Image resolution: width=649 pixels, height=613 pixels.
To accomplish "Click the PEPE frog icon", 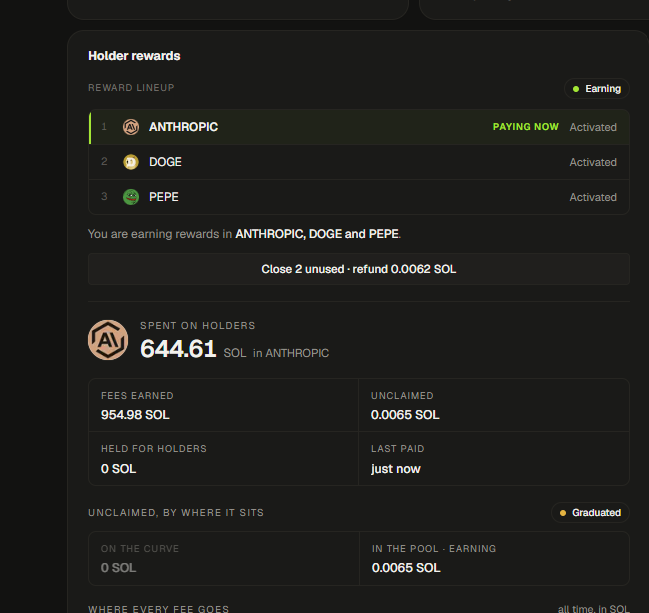I will point(131,197).
